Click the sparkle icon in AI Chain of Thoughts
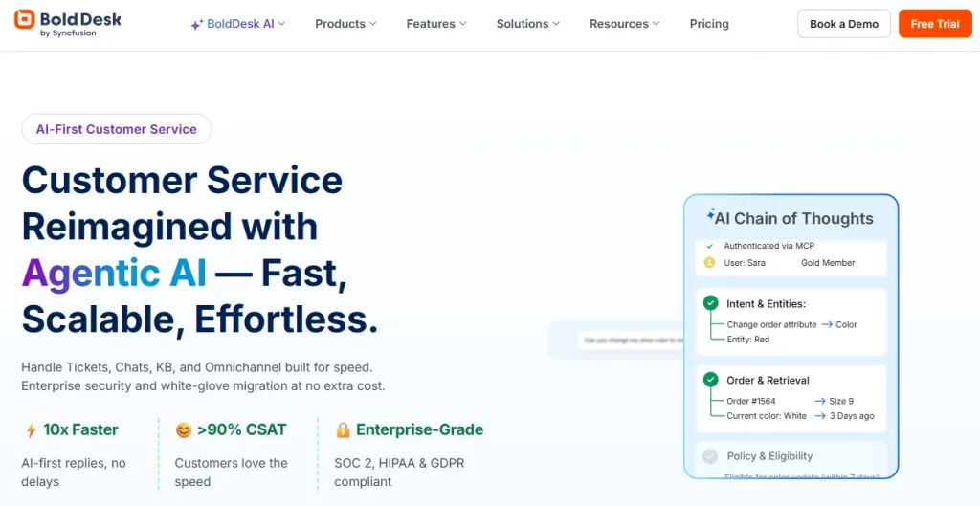The image size is (980, 506). click(x=710, y=216)
